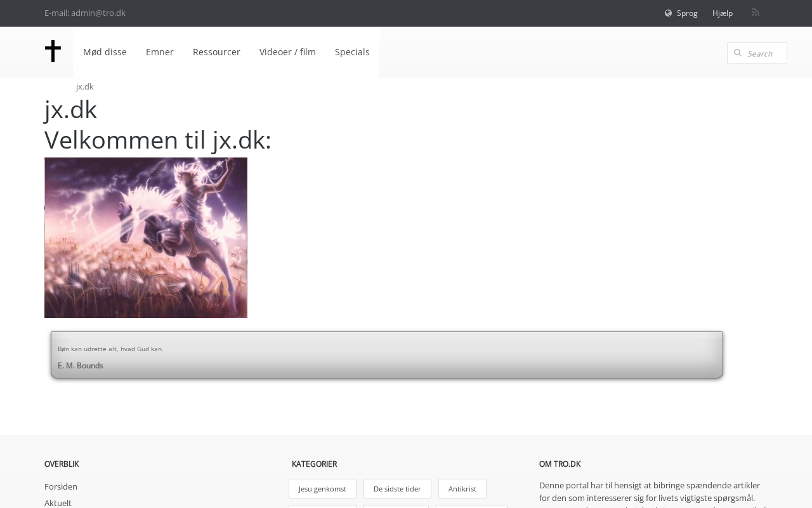This screenshot has width=812, height=508.
Task: Select the Antikrist category tag
Action: pyautogui.click(x=462, y=488)
